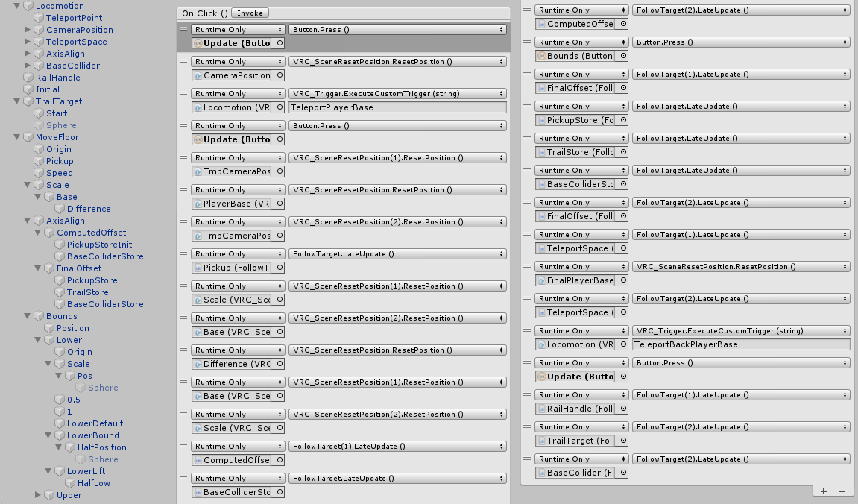Open object picker for the PlayerBase field
The width and height of the screenshot is (858, 504).
pos(280,204)
